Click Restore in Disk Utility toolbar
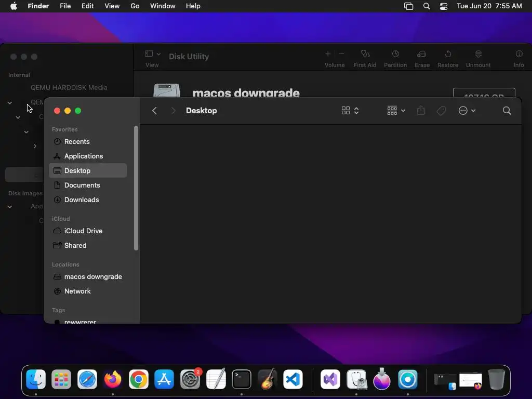Viewport: 532px width, 399px height. coord(448,58)
